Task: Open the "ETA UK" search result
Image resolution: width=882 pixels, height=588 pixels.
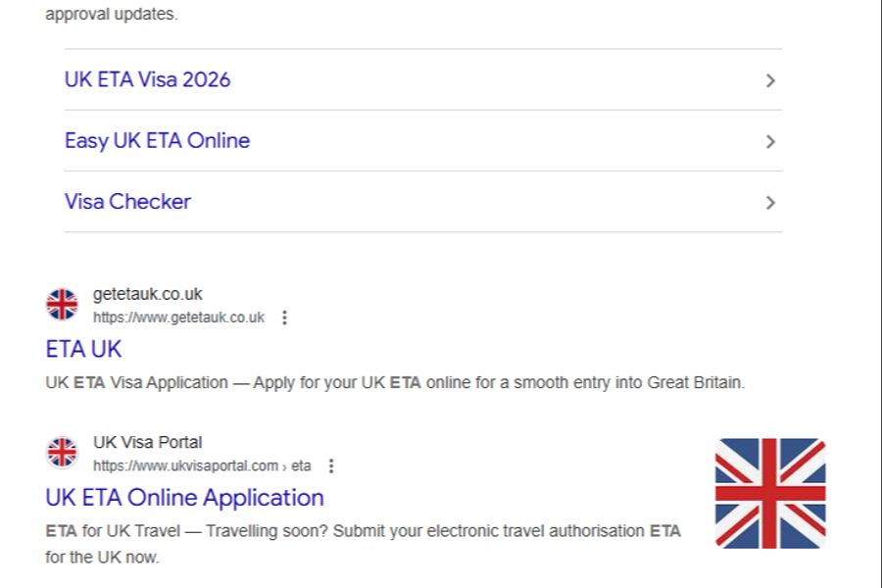Action: 82,349
